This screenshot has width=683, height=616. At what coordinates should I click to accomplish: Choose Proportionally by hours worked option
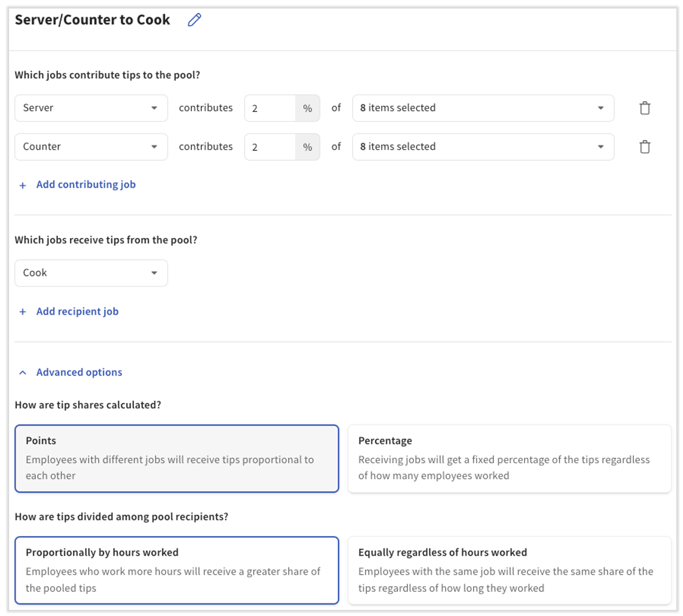point(177,570)
